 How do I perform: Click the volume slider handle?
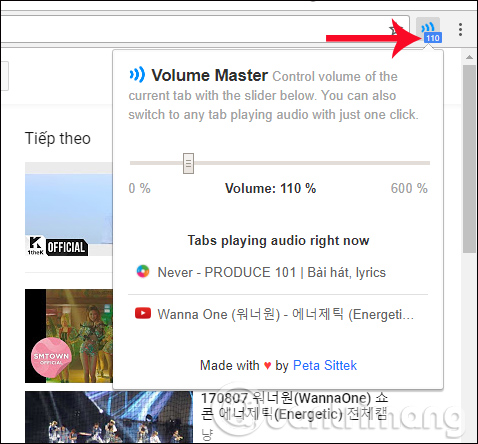pos(188,163)
